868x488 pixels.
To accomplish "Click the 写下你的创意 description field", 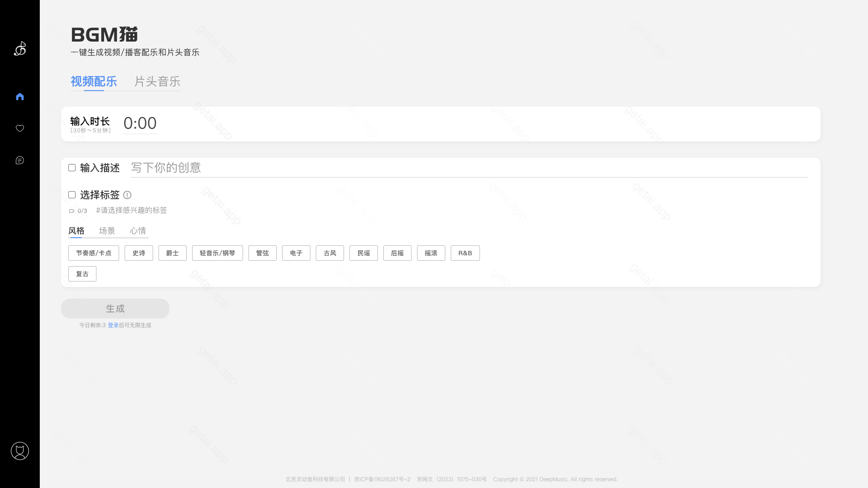I will [469, 168].
